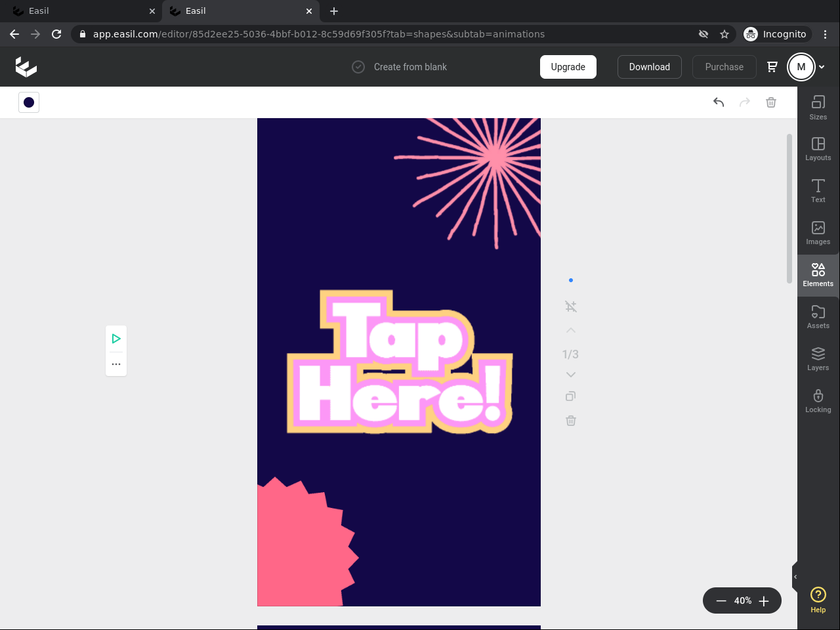840x630 pixels.
Task: Duplicate the current page
Action: pos(571,396)
